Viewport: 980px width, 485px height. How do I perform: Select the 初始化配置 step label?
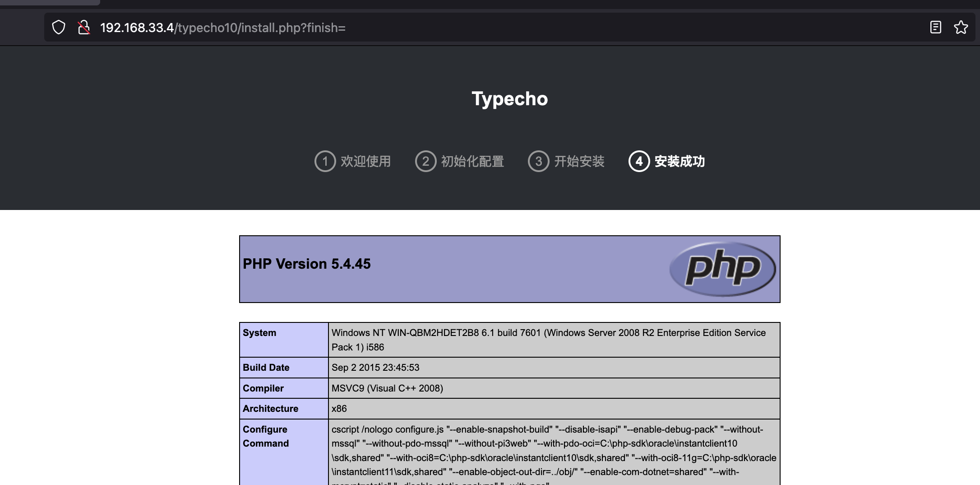(x=472, y=161)
